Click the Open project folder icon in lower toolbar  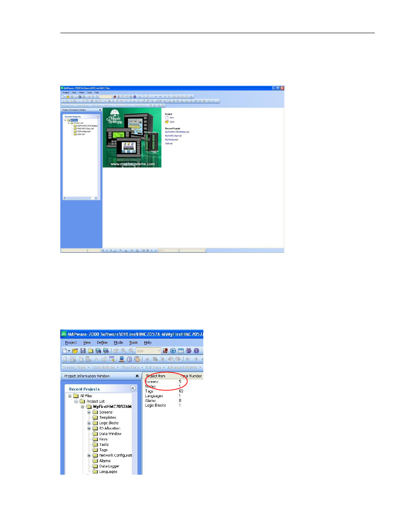pos(75,351)
